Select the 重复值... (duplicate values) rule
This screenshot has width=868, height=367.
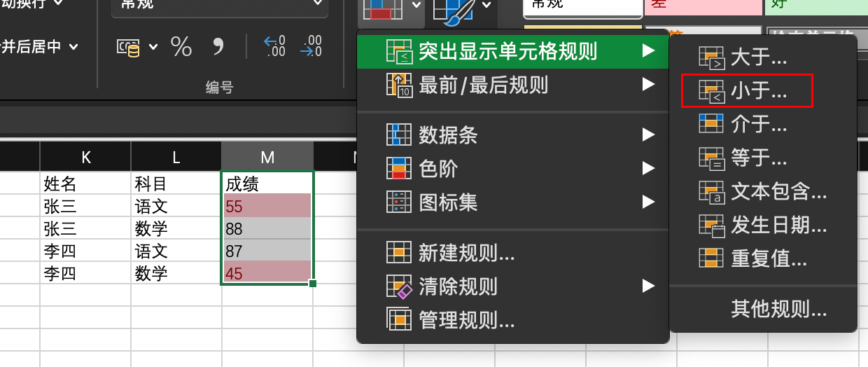click(769, 259)
